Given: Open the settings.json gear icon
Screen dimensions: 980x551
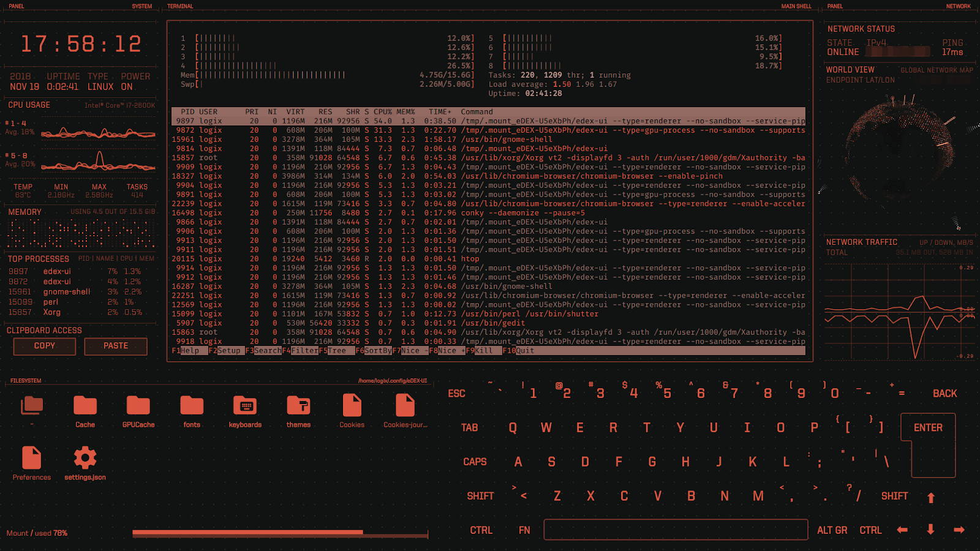Looking at the screenshot, I should [85, 459].
